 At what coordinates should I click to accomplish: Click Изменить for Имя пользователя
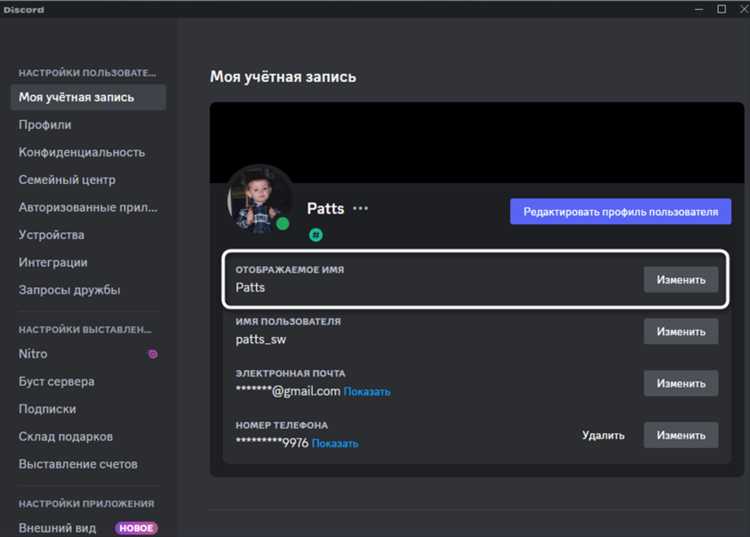(x=681, y=331)
